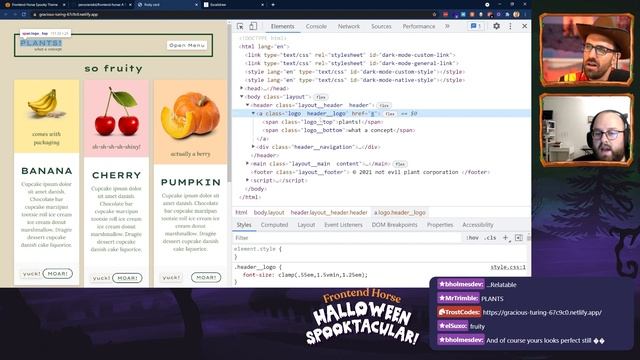
Task: Select the Styles pane tab
Action: point(244,225)
